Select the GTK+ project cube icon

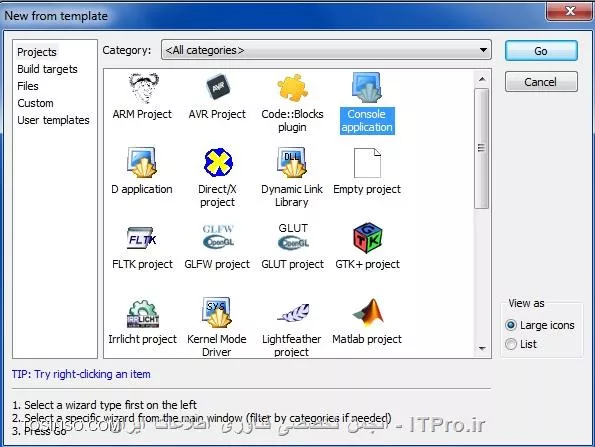[x=367, y=238]
